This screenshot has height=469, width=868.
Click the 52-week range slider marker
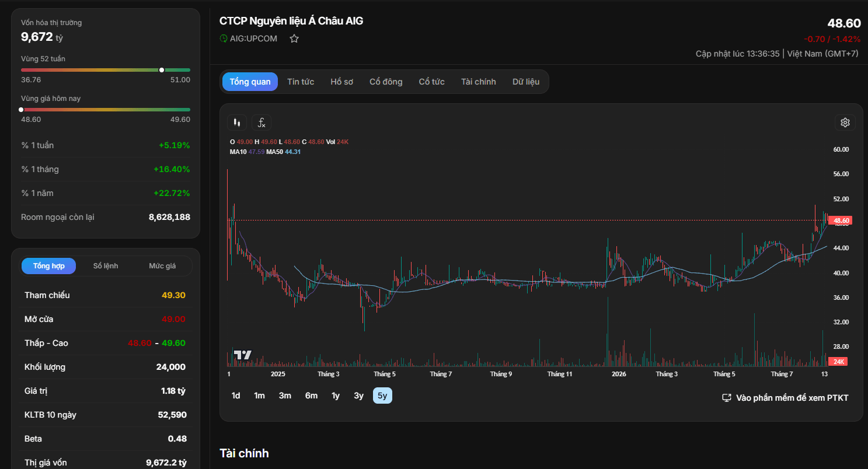tap(162, 70)
